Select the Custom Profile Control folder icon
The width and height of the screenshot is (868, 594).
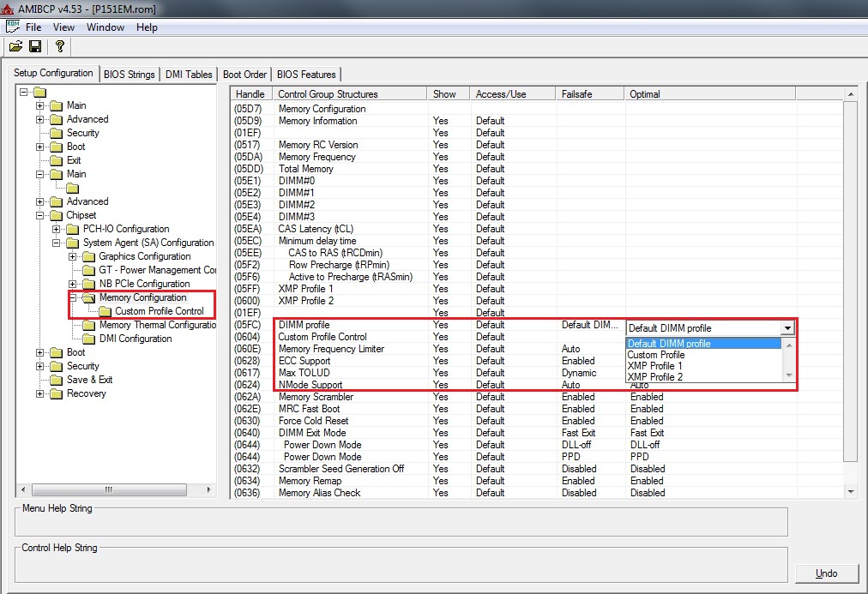click(105, 311)
